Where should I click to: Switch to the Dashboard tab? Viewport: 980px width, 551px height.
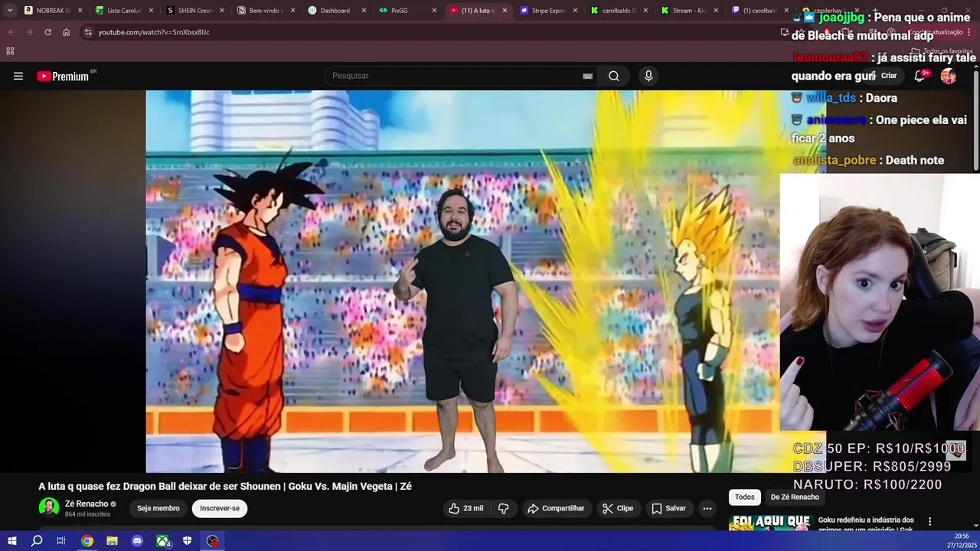point(335,11)
